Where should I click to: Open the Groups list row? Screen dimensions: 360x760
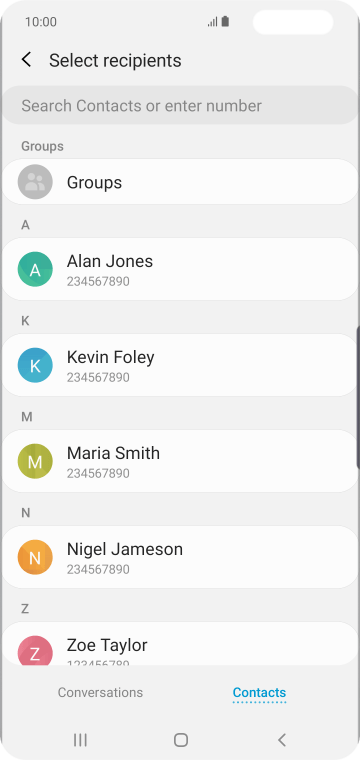(x=180, y=182)
